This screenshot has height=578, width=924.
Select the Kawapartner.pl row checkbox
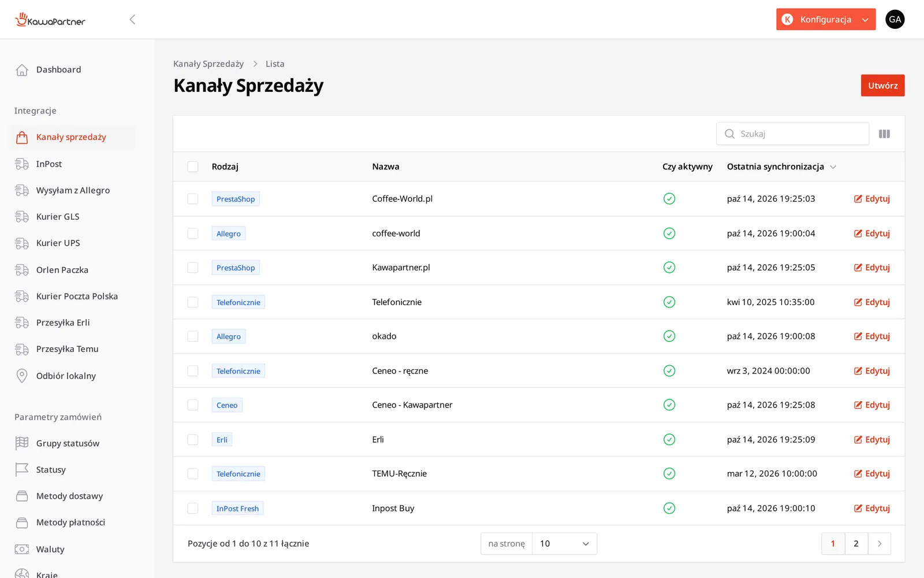(193, 268)
